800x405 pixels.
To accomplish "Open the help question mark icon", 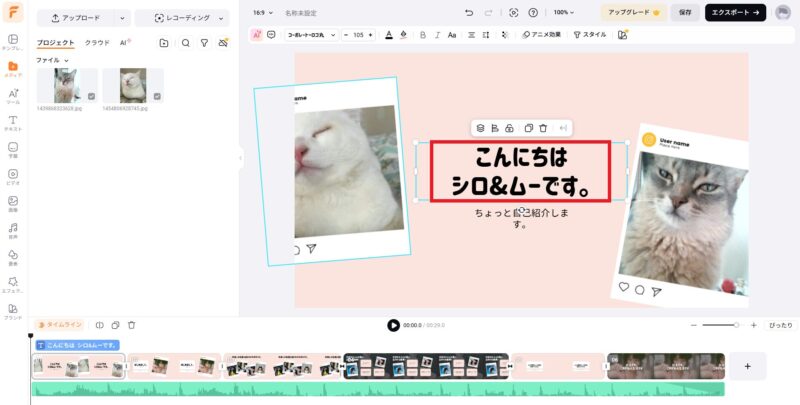I will click(x=533, y=13).
